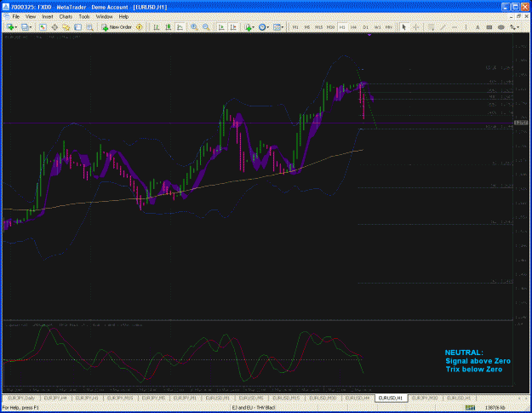The width and height of the screenshot is (532, 413).
Task: Click the MetaTrader chart window system icon
Action: (x=7, y=16)
